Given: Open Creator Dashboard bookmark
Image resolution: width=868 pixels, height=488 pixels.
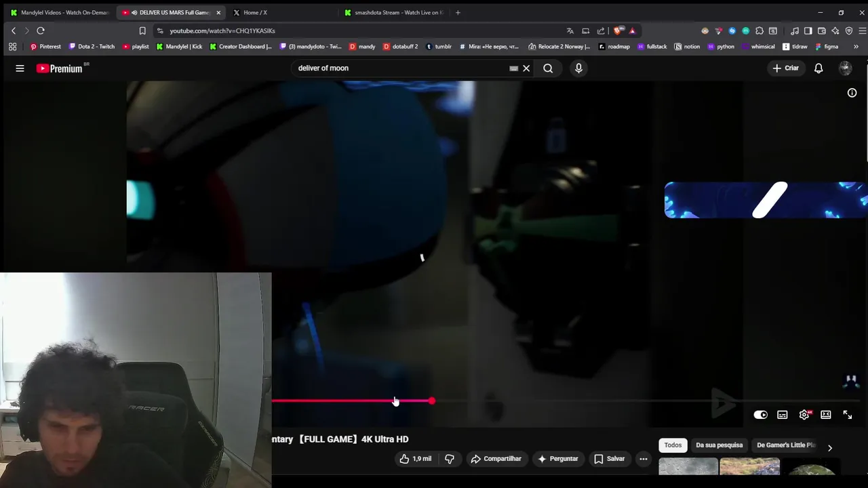Looking at the screenshot, I should pyautogui.click(x=241, y=47).
